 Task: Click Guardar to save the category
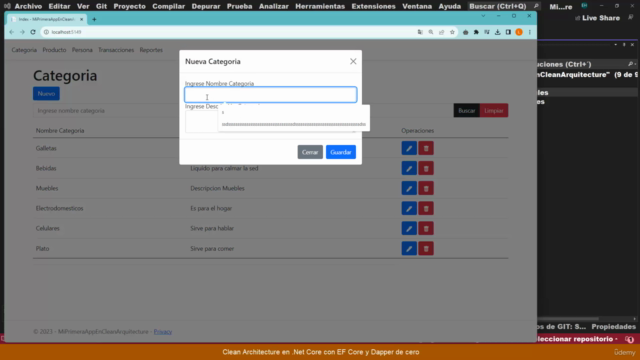point(341,152)
